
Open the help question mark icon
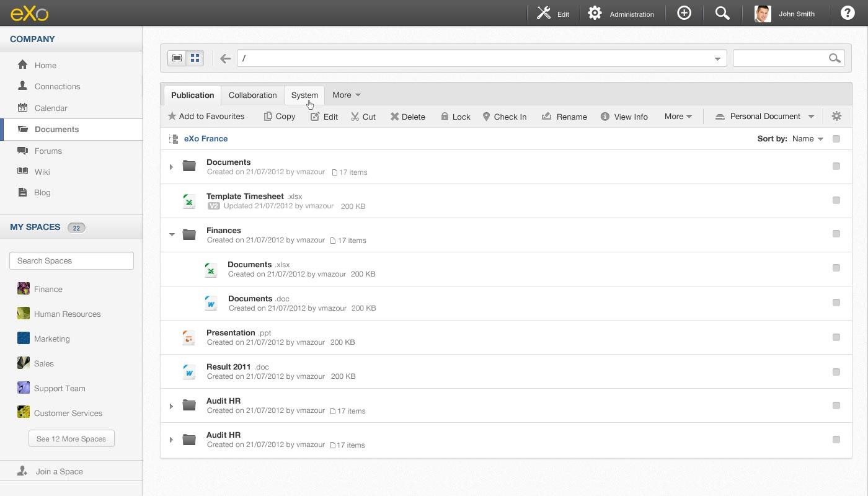click(848, 13)
